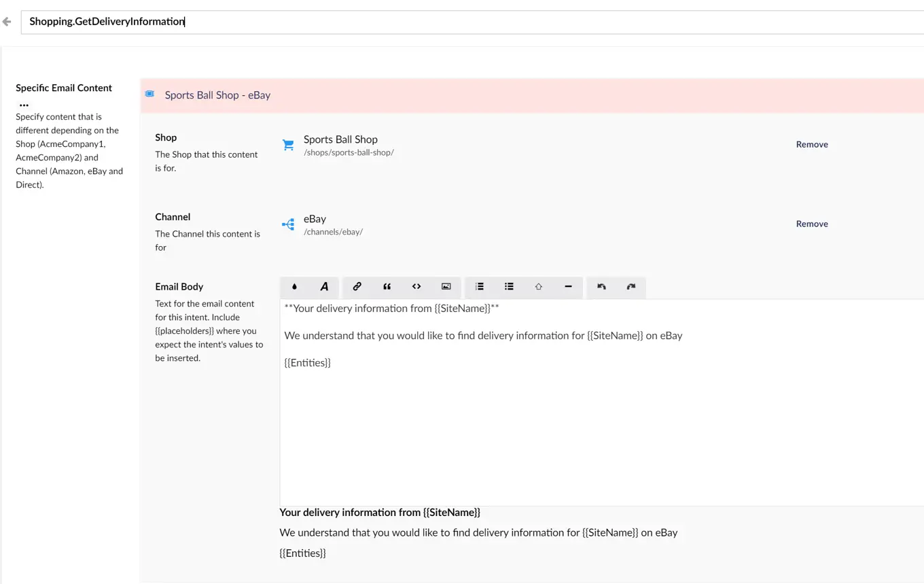Click the code brackets toolbar icon
The image size is (924, 584).
[x=416, y=287]
